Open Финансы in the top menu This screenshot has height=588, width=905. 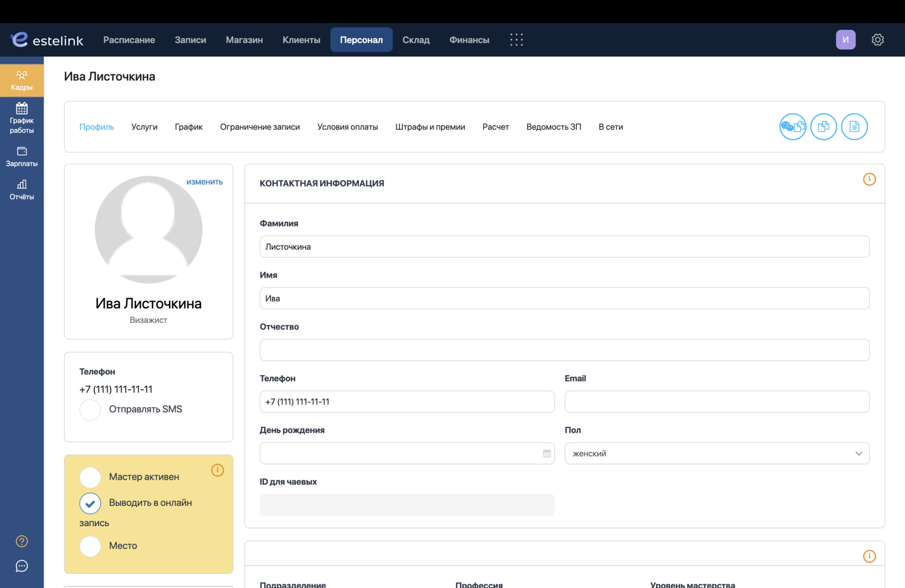(x=469, y=40)
